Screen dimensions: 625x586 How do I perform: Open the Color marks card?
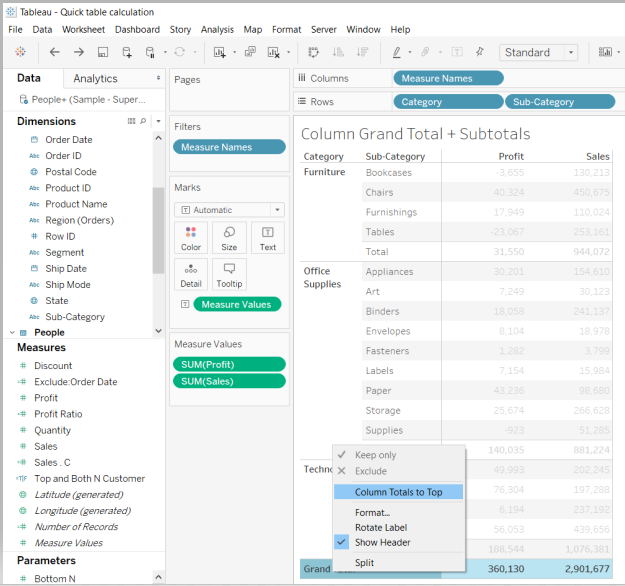(x=191, y=238)
